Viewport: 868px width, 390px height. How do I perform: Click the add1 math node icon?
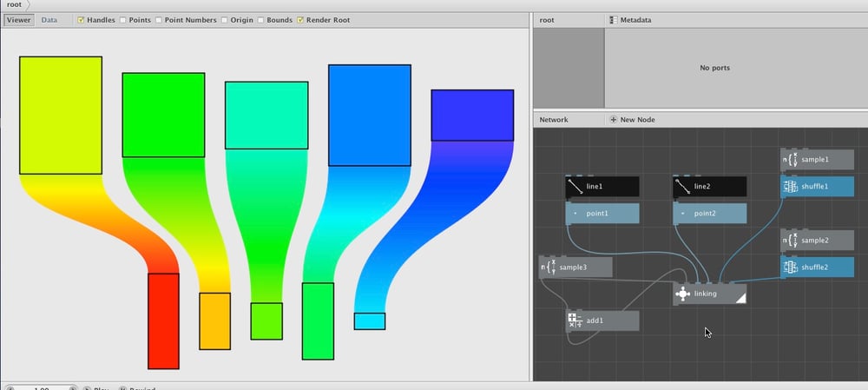(x=575, y=321)
